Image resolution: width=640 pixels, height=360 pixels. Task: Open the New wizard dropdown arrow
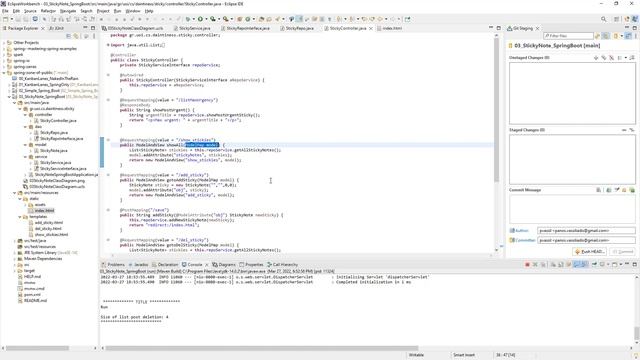point(11,19)
